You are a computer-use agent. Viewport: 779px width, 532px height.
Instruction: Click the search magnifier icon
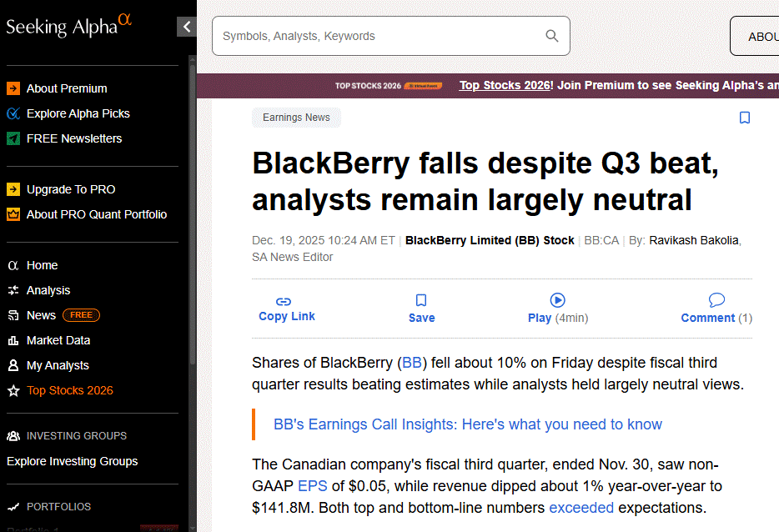click(x=551, y=36)
